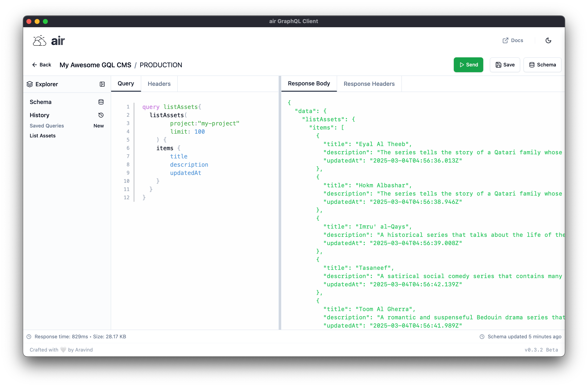This screenshot has width=588, height=387.
Task: Open the Schema panel via database icon
Action: [101, 102]
